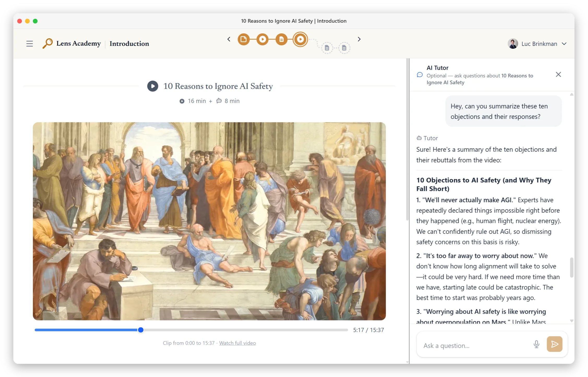Select the article lesson icon in the progress tracker
The height and width of the screenshot is (377, 588).
tap(281, 39)
